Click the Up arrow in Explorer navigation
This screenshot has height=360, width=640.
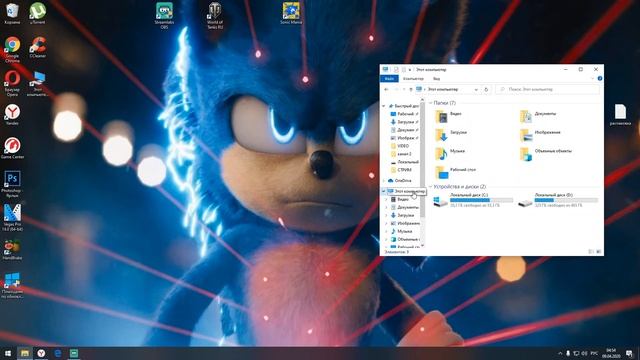[x=411, y=89]
